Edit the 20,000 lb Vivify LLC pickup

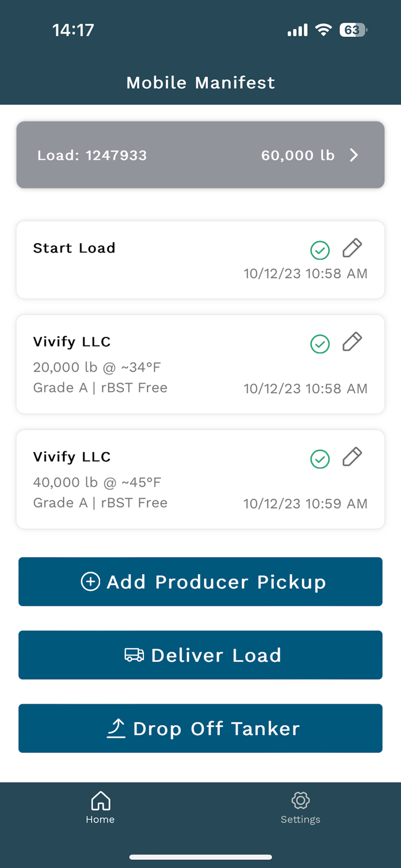tap(352, 341)
